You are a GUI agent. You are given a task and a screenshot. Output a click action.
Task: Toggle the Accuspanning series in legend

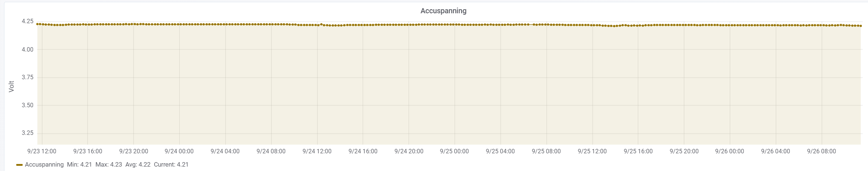[x=44, y=164]
